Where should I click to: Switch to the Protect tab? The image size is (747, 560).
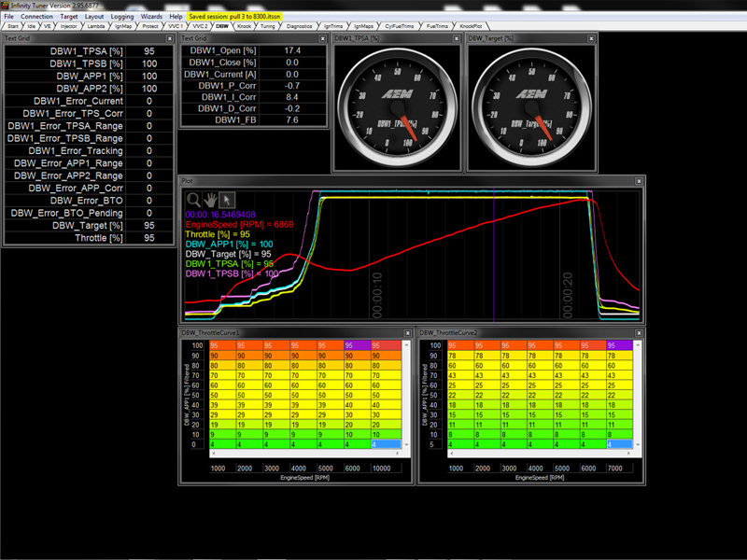[150, 26]
